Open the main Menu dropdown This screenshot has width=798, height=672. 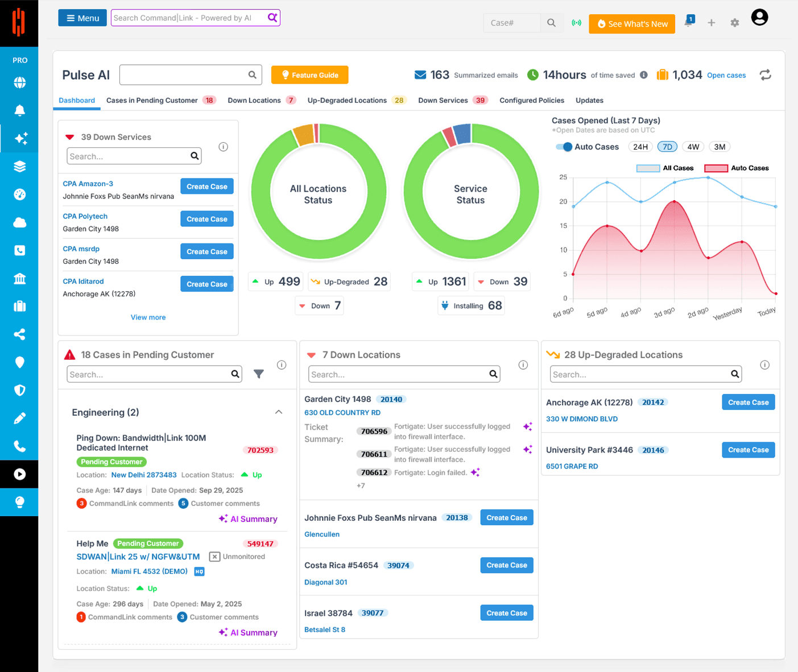point(82,18)
